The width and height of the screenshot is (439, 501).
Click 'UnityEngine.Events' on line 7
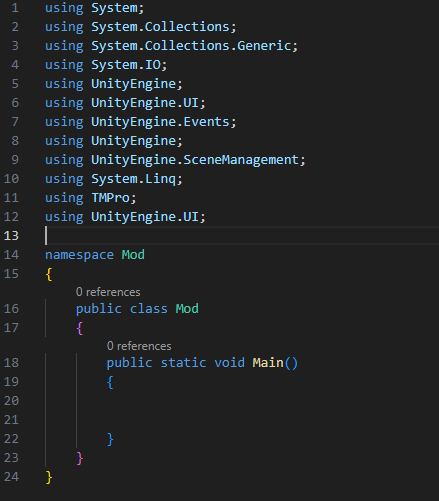(x=160, y=122)
